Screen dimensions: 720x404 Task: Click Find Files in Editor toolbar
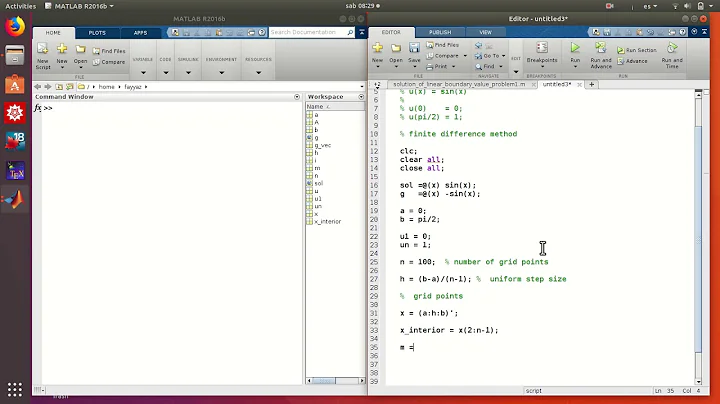[x=443, y=45]
